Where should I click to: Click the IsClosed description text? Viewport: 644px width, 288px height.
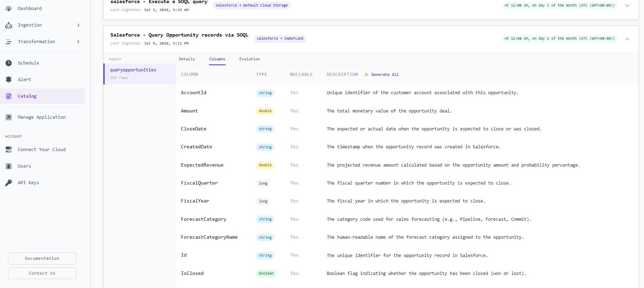click(x=426, y=274)
